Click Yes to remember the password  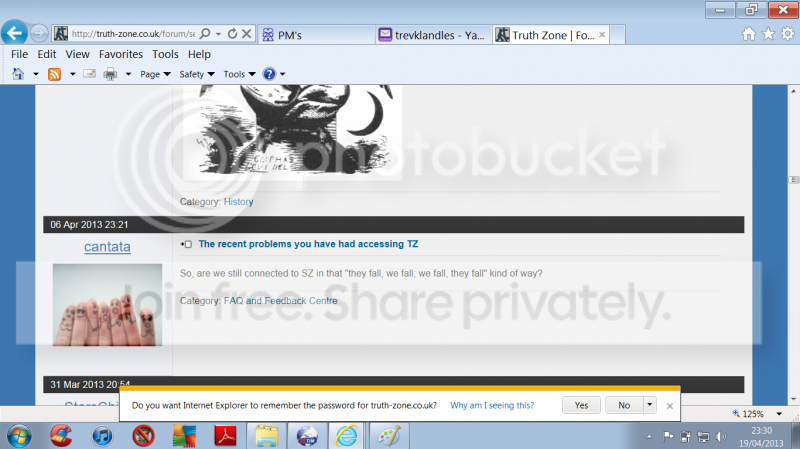click(581, 405)
